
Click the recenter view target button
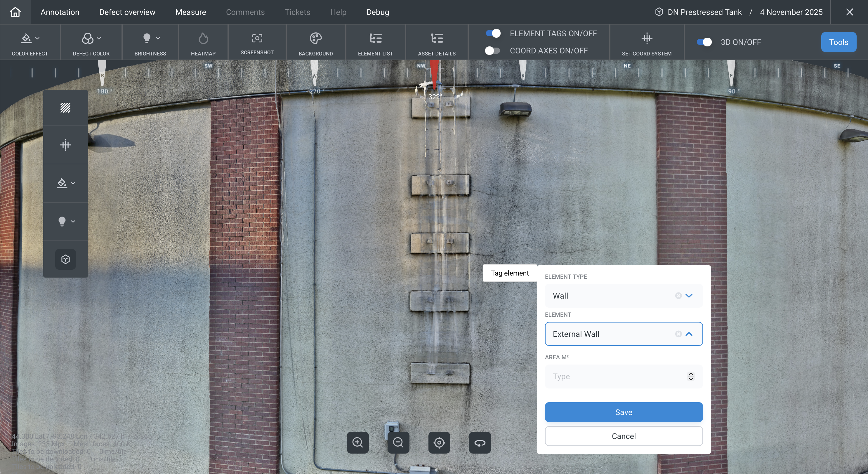coord(439,442)
